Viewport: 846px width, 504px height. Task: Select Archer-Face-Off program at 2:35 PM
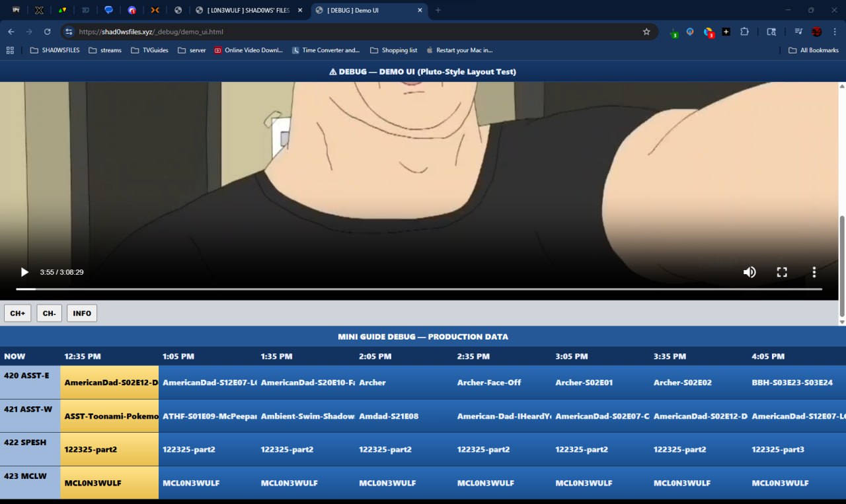pyautogui.click(x=488, y=382)
